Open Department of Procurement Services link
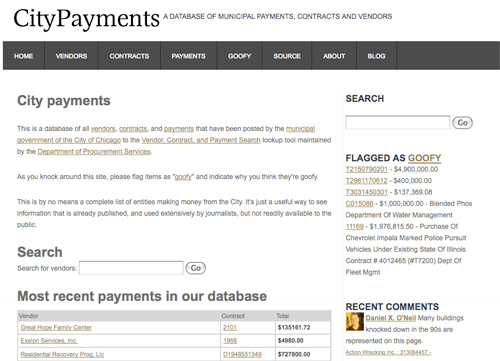This screenshot has width=500, height=361. [x=94, y=152]
